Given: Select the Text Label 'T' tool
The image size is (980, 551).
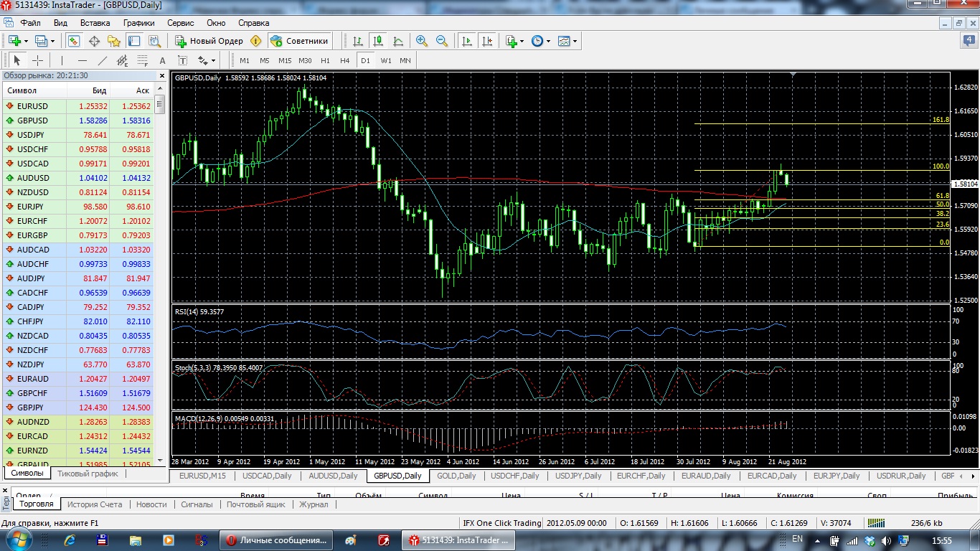Looking at the screenshot, I should (x=182, y=60).
